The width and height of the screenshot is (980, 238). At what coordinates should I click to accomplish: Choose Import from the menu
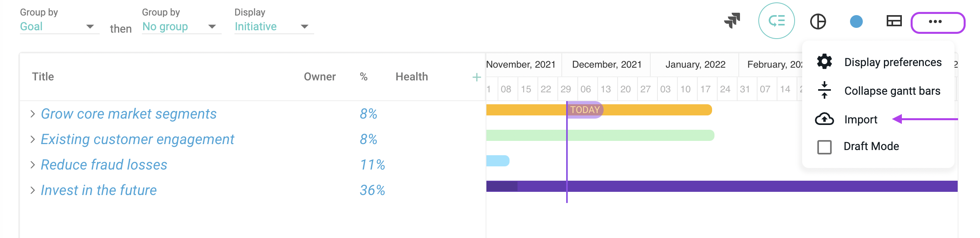tap(861, 119)
